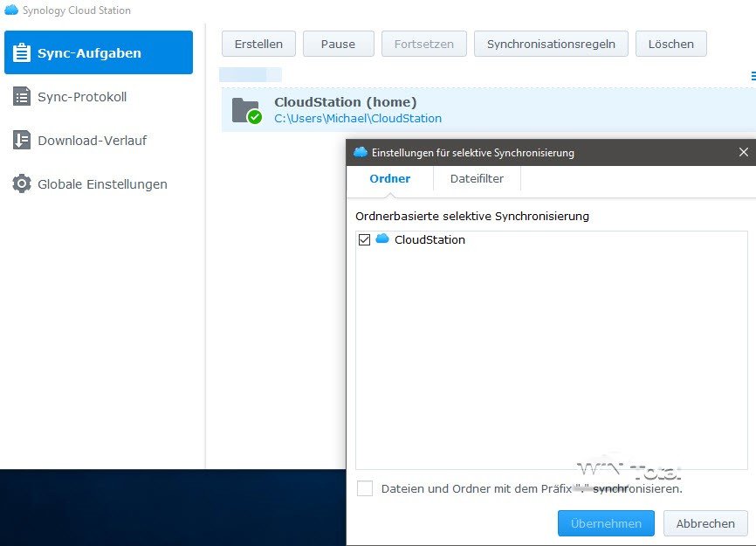Switch to the Ordner tab

pos(389,178)
